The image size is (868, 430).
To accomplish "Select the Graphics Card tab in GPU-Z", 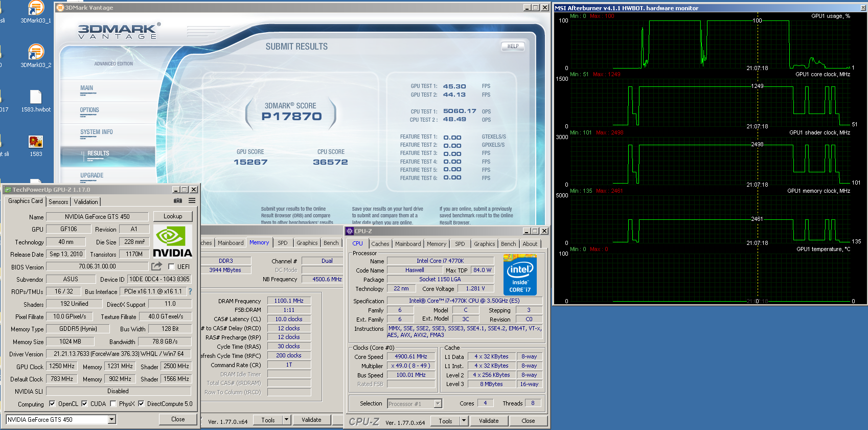I will pyautogui.click(x=26, y=201).
